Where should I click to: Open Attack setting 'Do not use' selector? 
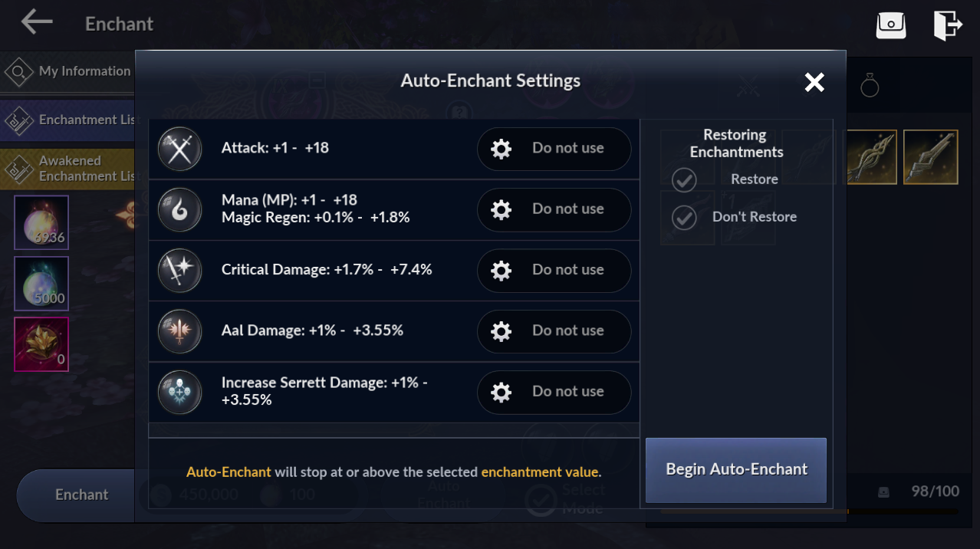554,149
